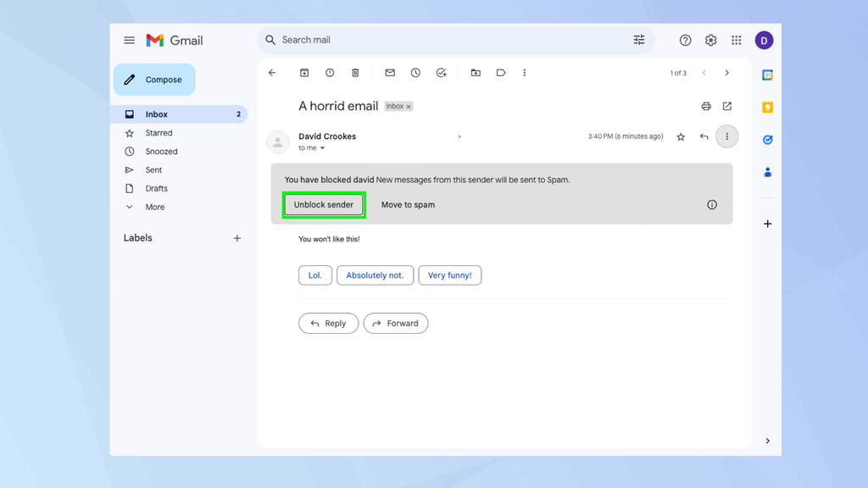868x488 pixels.
Task: Collapse the navigation menu with the hamburger icon
Action: [x=129, y=40]
